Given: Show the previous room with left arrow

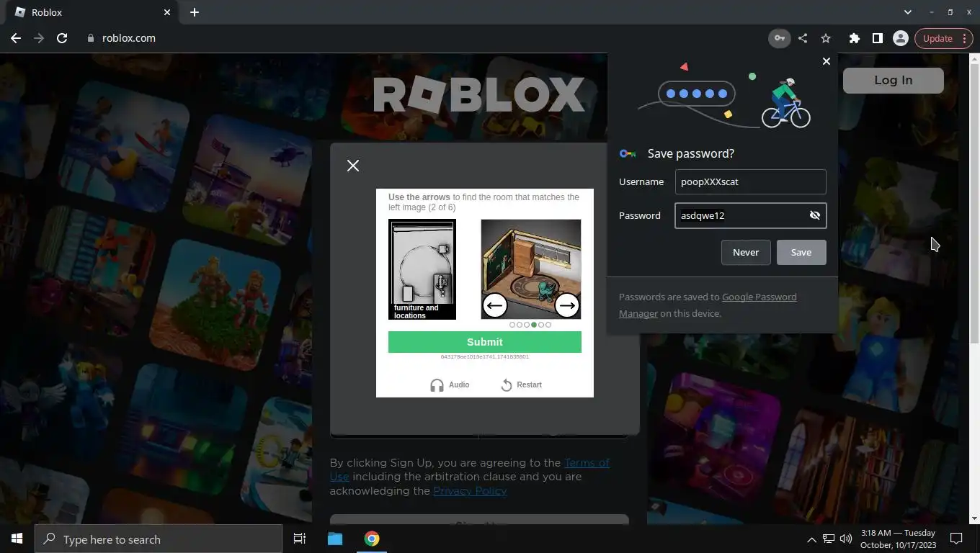Looking at the screenshot, I should point(495,305).
